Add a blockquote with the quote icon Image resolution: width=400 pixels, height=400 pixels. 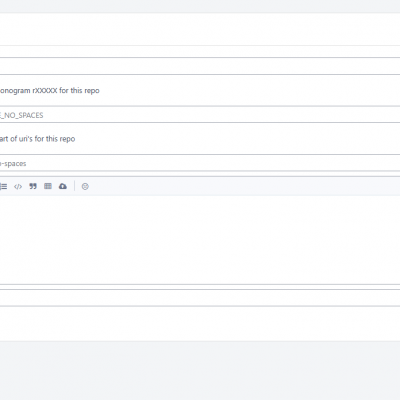point(33,186)
